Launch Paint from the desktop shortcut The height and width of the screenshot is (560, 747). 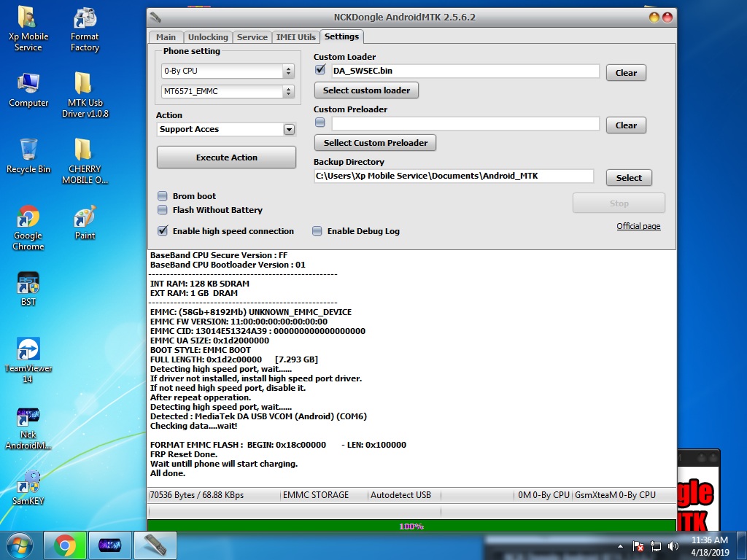[85, 222]
